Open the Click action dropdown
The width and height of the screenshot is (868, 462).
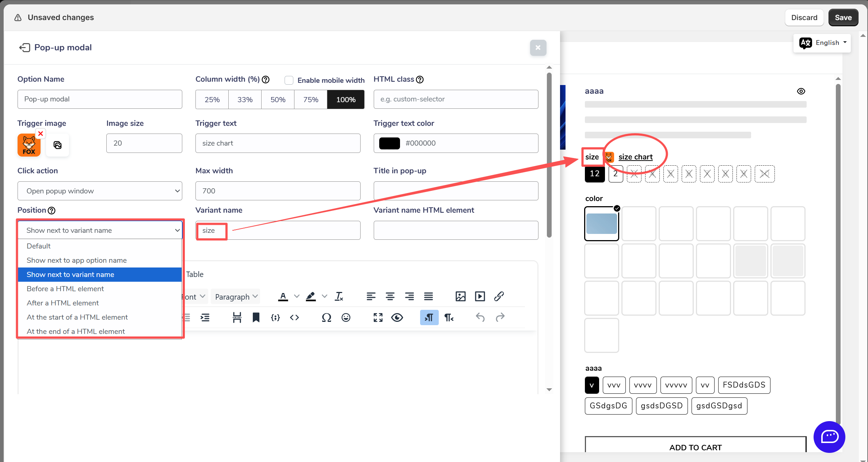point(100,191)
